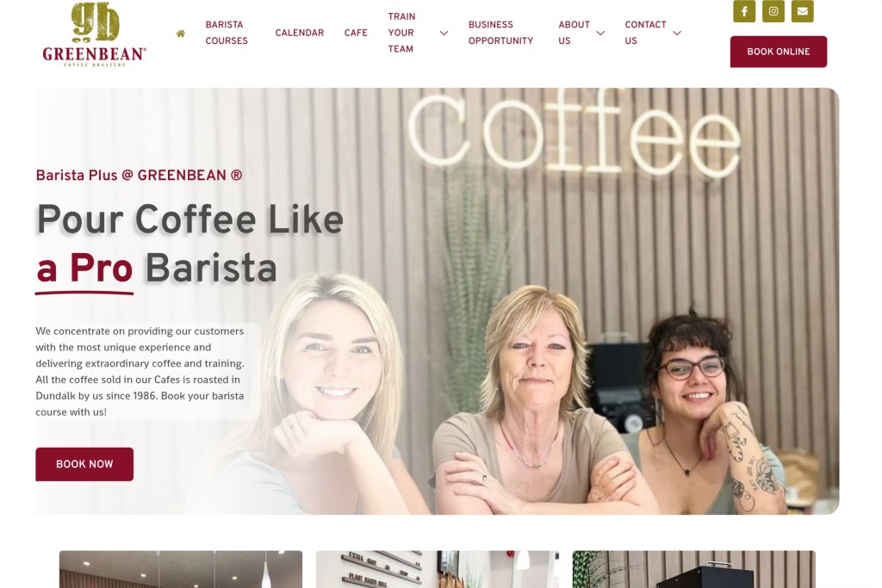This screenshot has width=882, height=588.
Task: Expand the Contact Us dropdown arrow
Action: tap(677, 34)
